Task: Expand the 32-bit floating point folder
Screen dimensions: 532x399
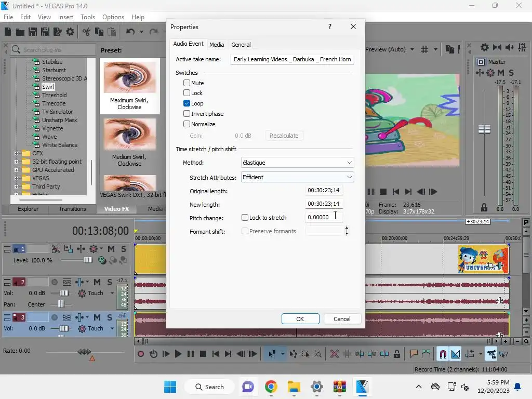Action: click(x=16, y=162)
